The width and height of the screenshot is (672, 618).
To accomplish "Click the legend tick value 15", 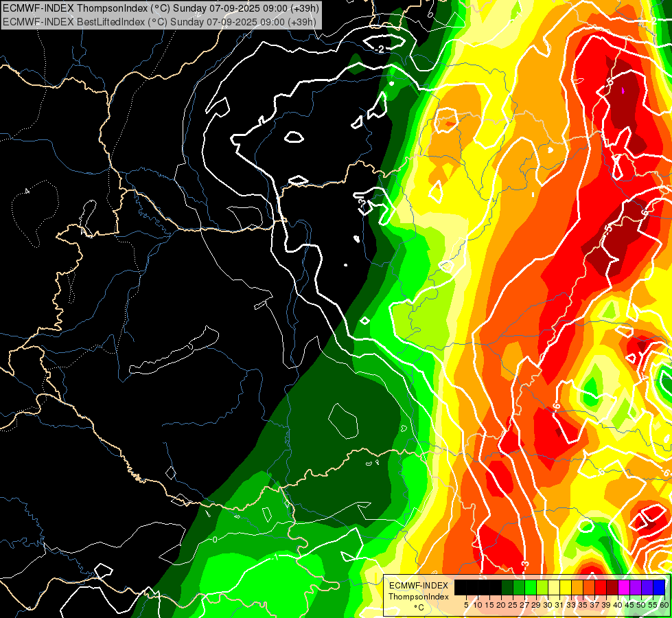I will 489,605.
